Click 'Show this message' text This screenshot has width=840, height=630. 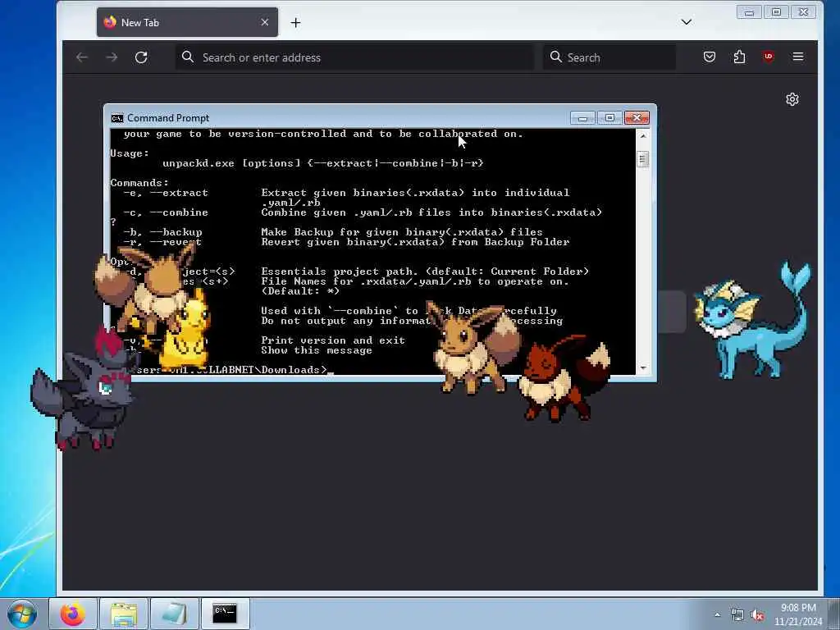click(317, 350)
